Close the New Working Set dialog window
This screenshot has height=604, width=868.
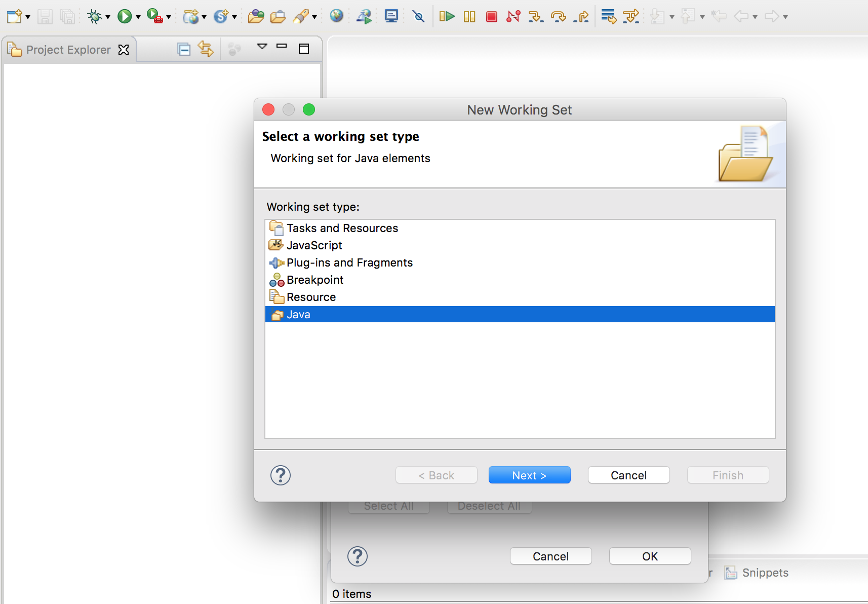[268, 109]
